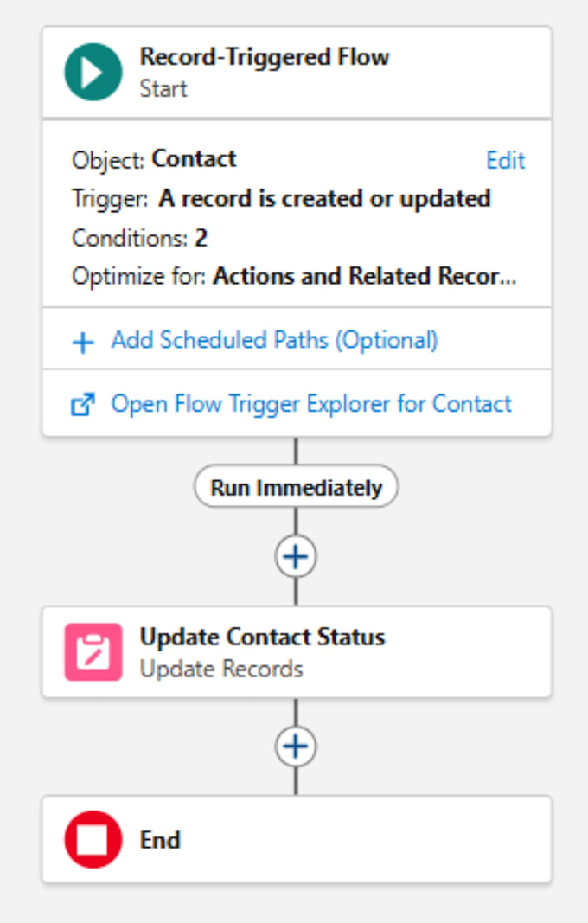Open Add Scheduled Paths (Optional) link

[x=275, y=340]
